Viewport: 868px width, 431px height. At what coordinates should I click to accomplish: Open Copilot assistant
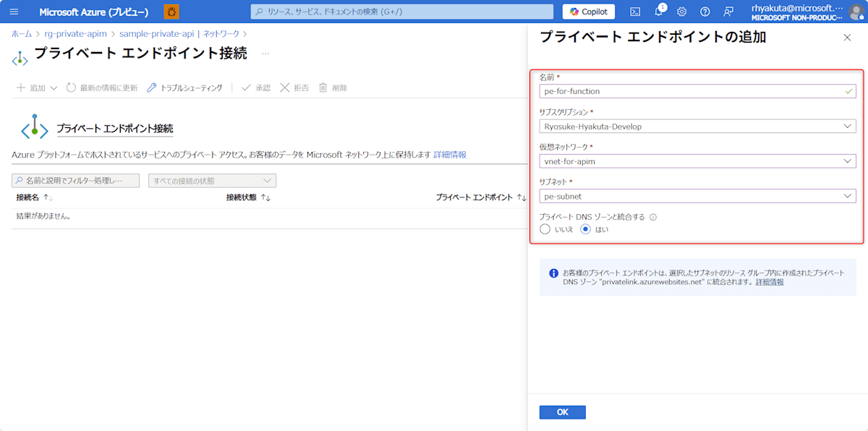coord(589,12)
